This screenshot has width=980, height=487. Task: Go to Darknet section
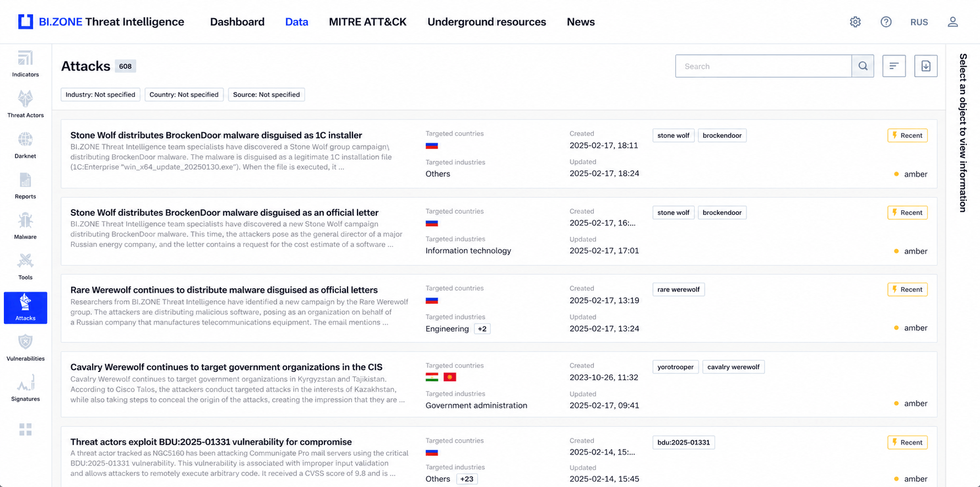tap(25, 145)
